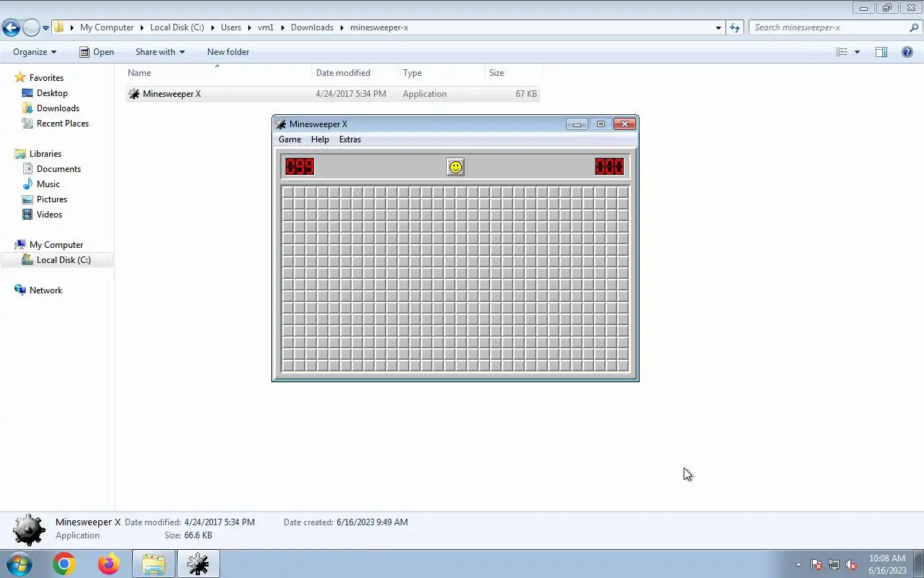This screenshot has width=924, height=578.
Task: Click the Windows Start button
Action: point(19,564)
